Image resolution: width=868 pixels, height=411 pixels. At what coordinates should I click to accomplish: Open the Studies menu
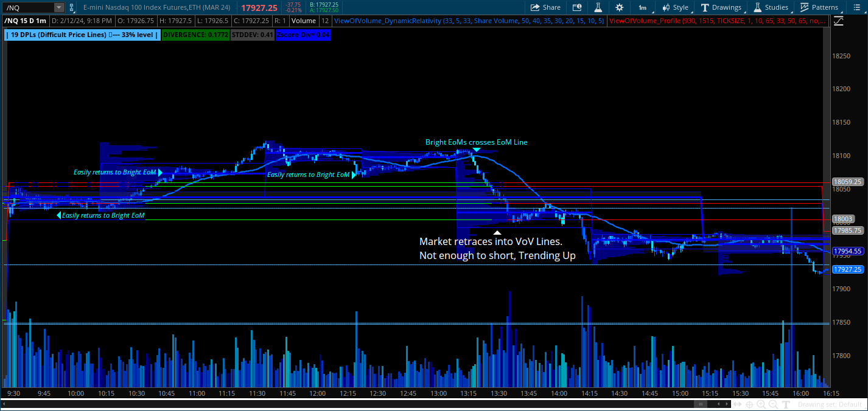click(x=771, y=7)
